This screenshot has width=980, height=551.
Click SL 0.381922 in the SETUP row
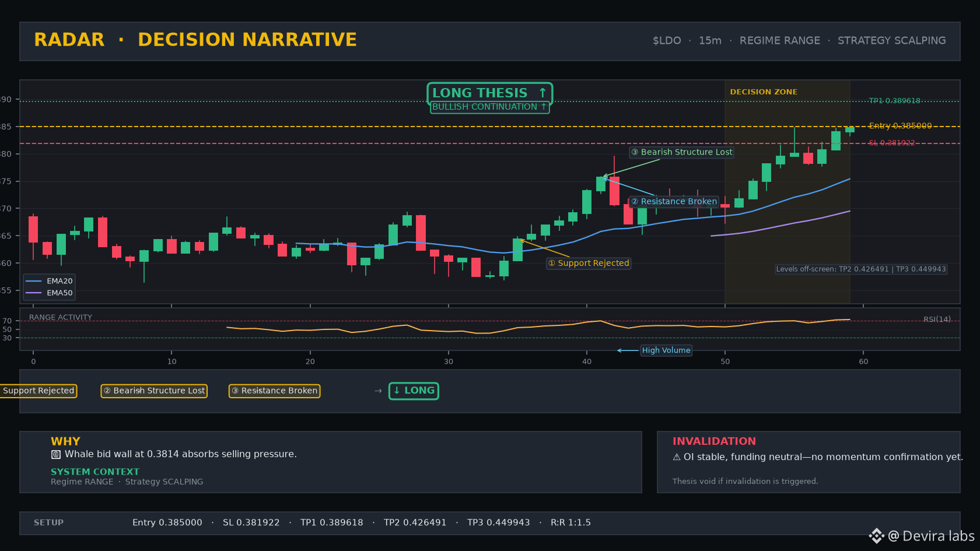pyautogui.click(x=251, y=523)
